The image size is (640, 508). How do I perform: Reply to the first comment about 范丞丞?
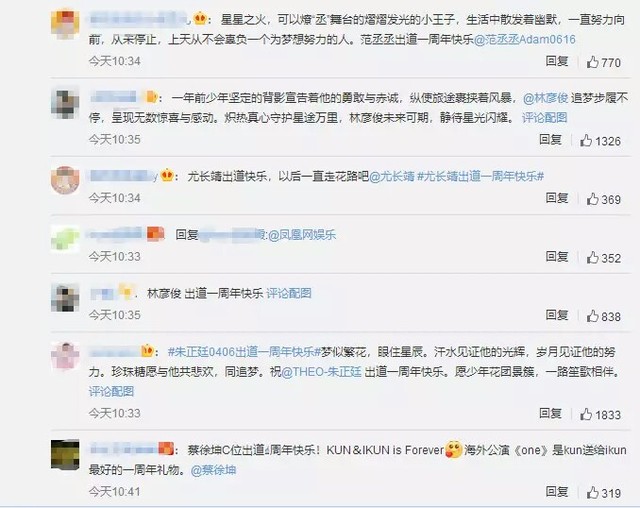[x=557, y=61]
